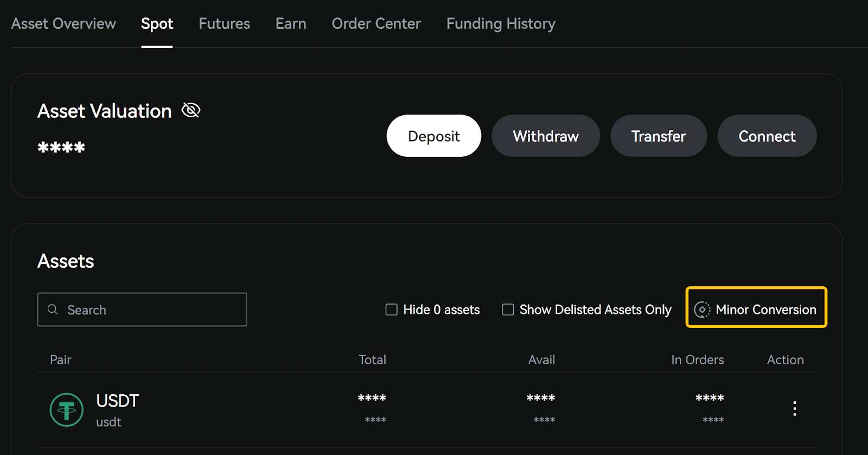Switch to Asset Overview tab

point(63,24)
